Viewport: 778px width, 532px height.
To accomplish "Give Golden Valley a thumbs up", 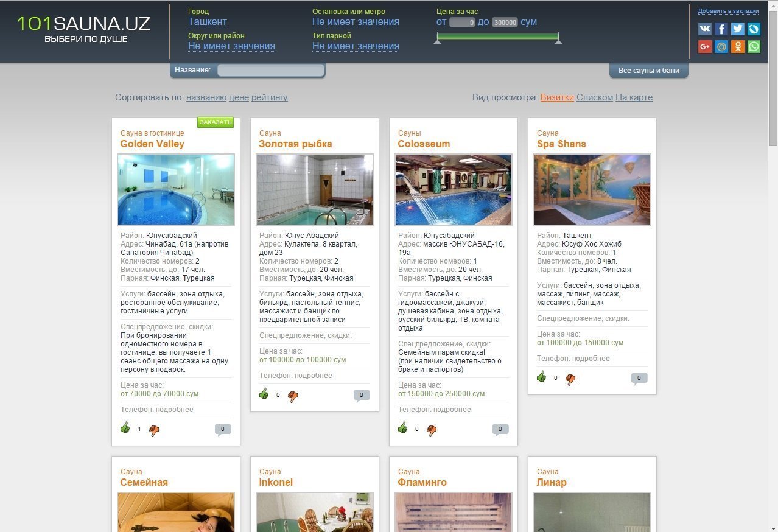I will [x=125, y=427].
